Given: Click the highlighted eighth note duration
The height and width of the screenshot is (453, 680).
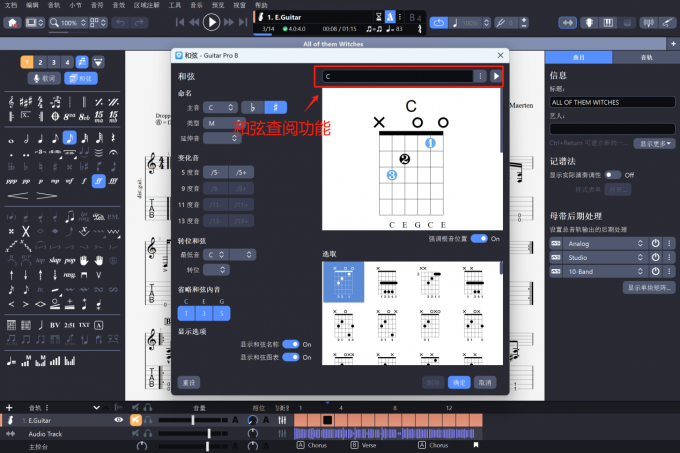Looking at the screenshot, I should pyautogui.click(x=69, y=138).
